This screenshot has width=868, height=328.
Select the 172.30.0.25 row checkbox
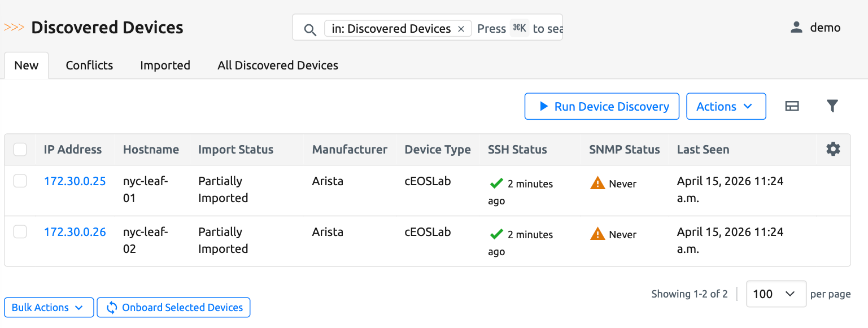pyautogui.click(x=20, y=181)
